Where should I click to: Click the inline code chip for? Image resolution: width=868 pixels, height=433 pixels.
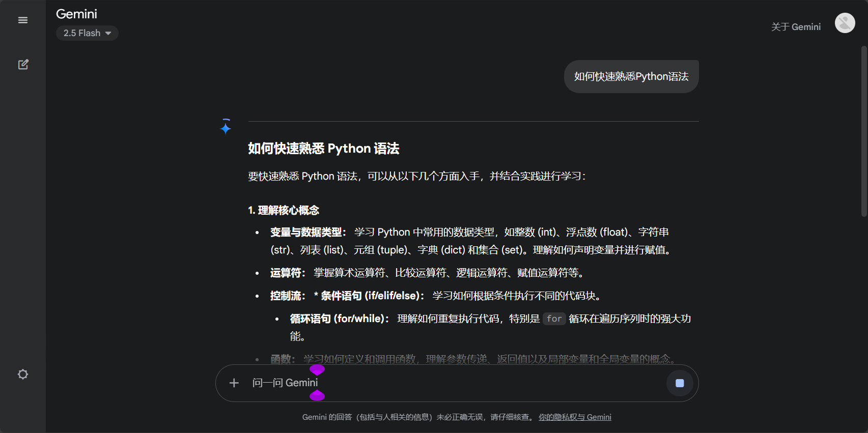coord(554,319)
